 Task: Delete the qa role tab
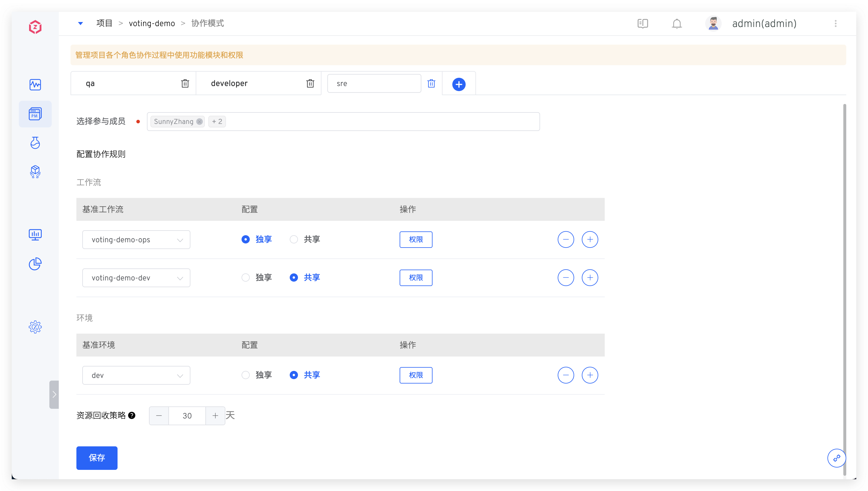tap(185, 83)
